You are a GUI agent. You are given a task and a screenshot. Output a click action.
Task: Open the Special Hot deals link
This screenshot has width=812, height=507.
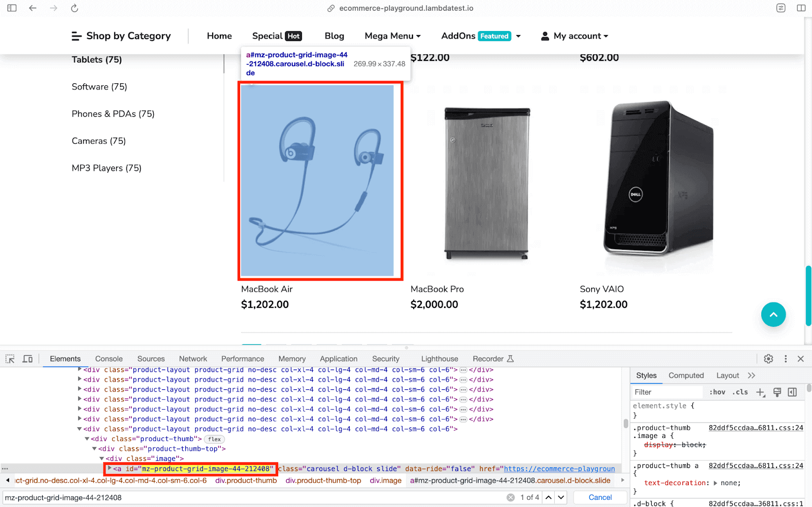(277, 36)
